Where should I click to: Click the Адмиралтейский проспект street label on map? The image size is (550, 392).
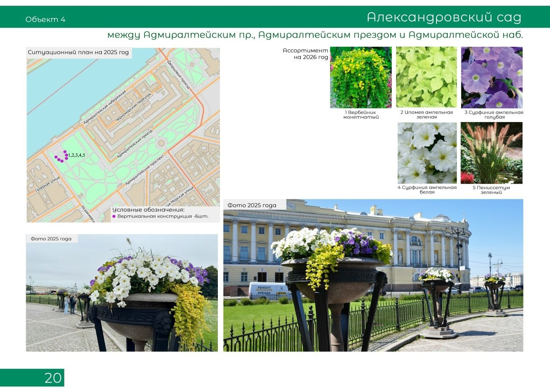[x=144, y=171]
